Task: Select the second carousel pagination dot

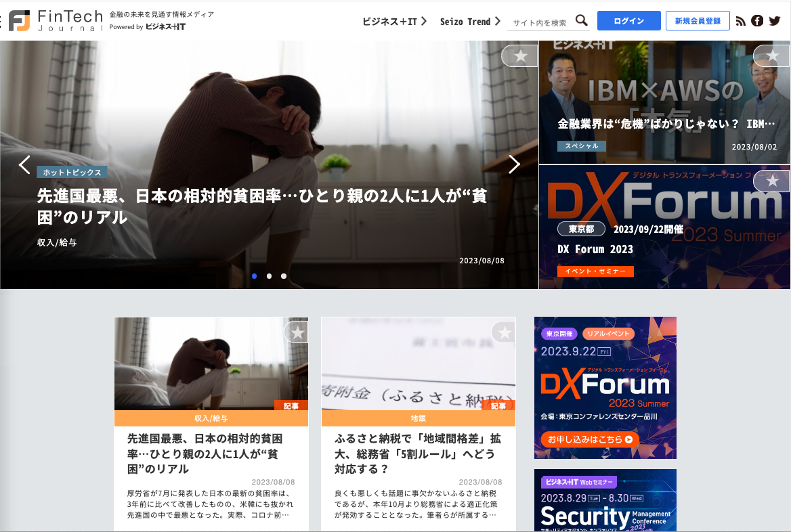Action: [x=269, y=276]
